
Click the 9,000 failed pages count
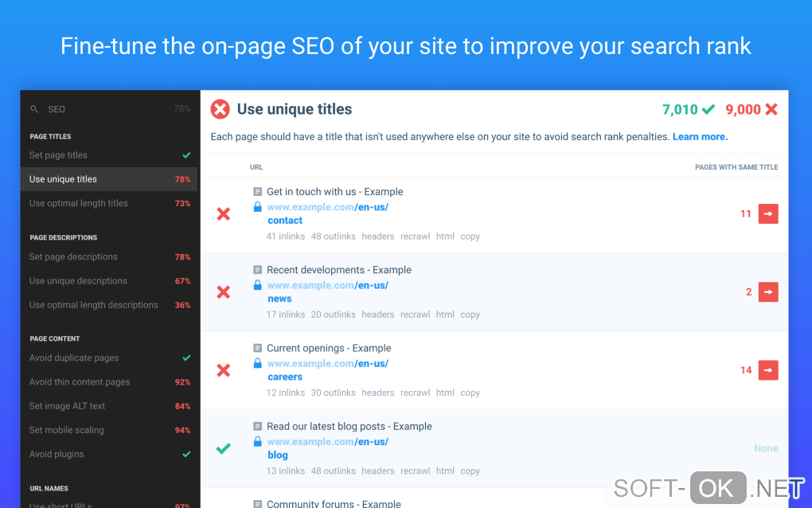(x=751, y=109)
